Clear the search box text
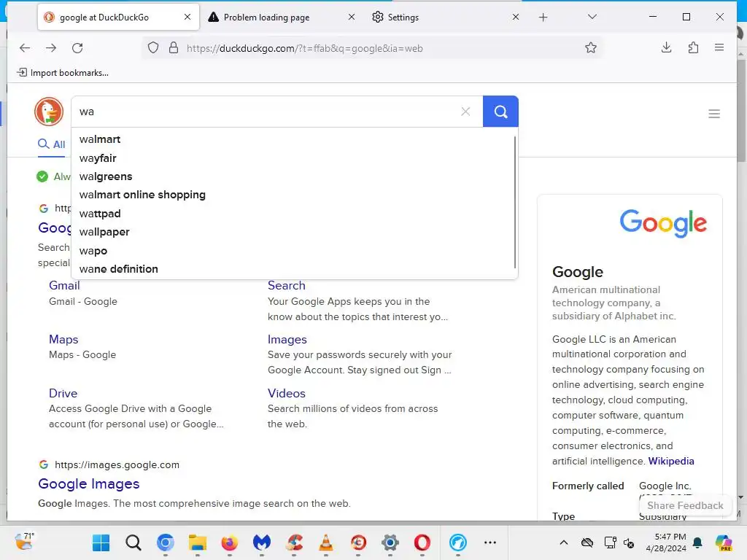This screenshot has width=747, height=560. click(465, 112)
